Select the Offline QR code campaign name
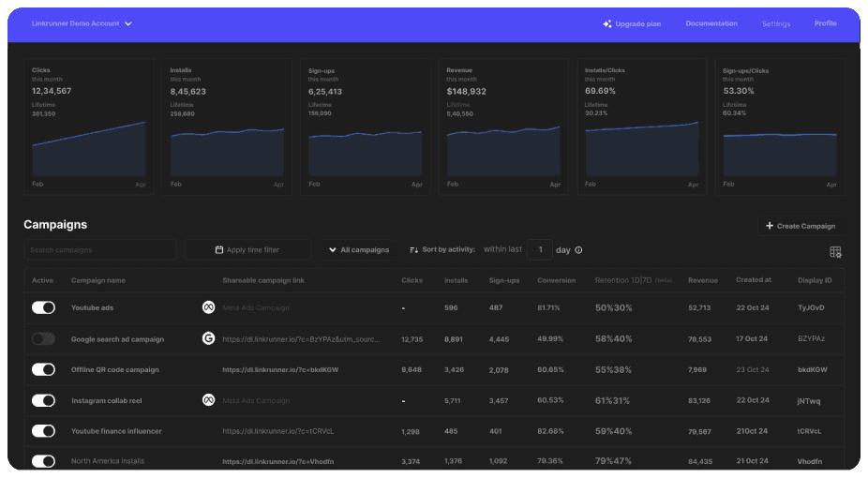 [x=114, y=369]
